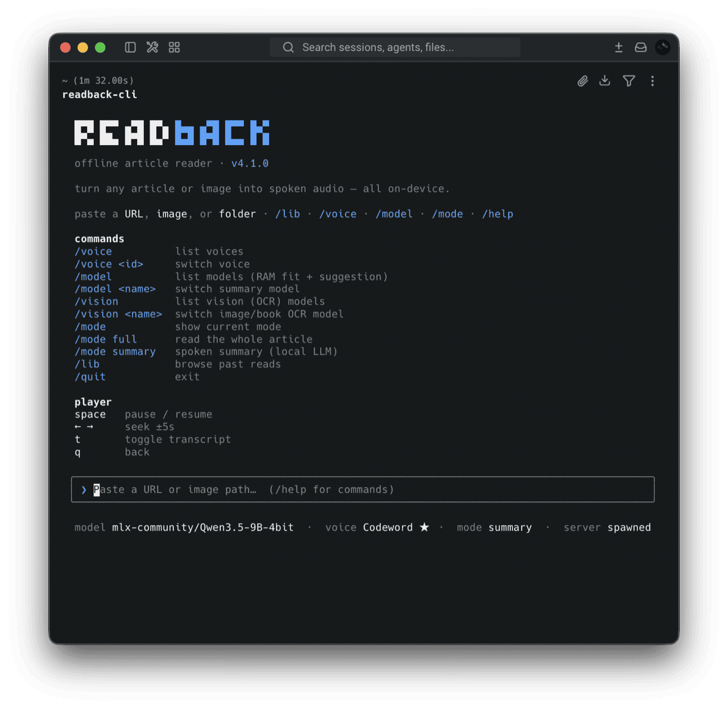The width and height of the screenshot is (728, 709).
Task: Click 'browse past reads' description
Action: [x=228, y=364]
